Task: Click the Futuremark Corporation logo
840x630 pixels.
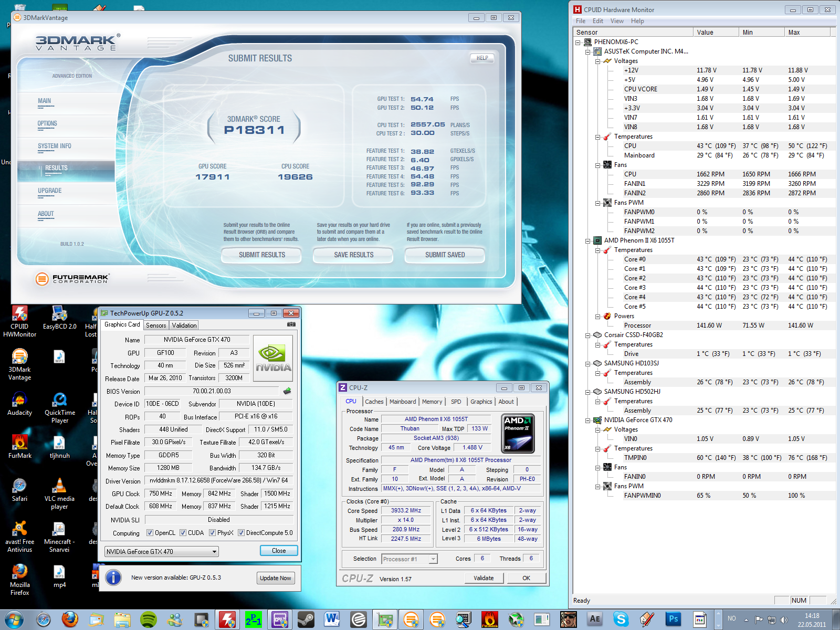Action: click(72, 278)
